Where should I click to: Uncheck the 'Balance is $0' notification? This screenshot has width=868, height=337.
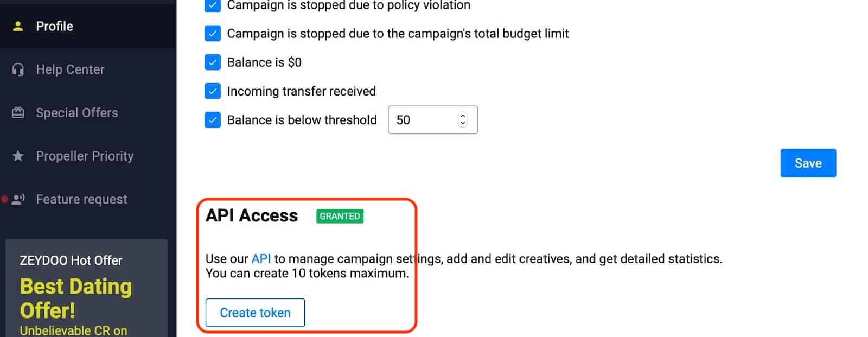pyautogui.click(x=212, y=62)
